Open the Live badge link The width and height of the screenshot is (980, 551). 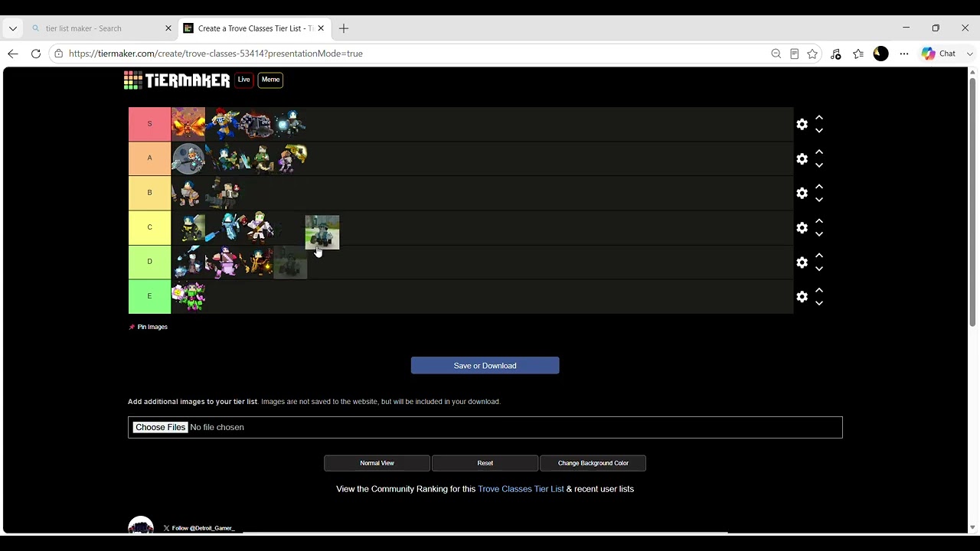click(x=243, y=80)
